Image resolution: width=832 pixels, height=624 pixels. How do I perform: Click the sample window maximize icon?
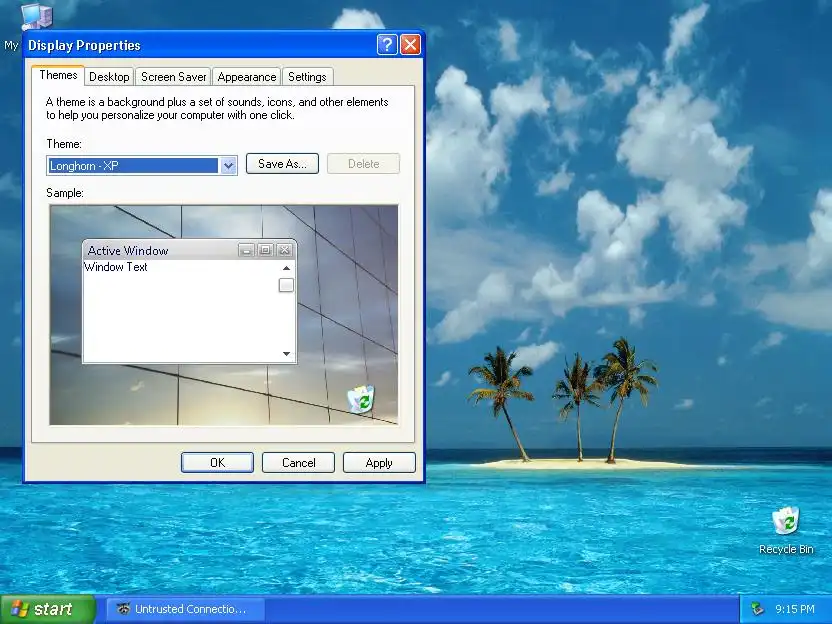click(x=265, y=250)
